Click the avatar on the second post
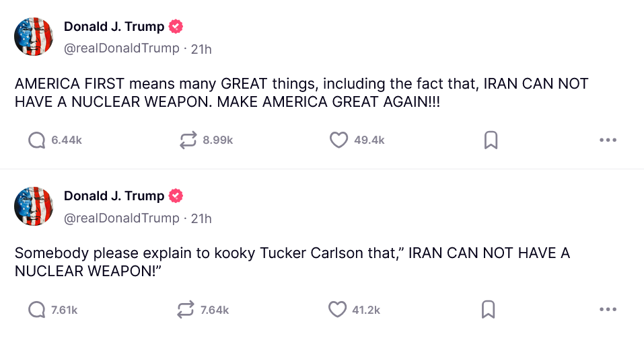Screen dimensions: 644x338 pyautogui.click(x=34, y=206)
